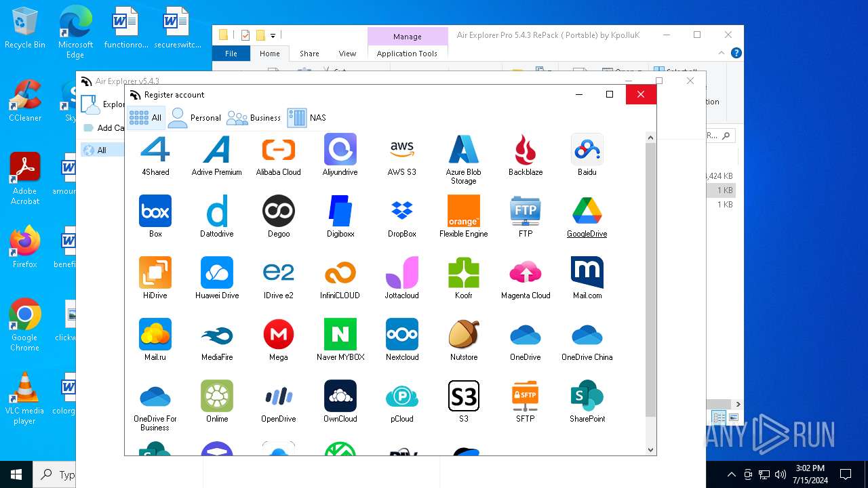Open the volume control in tray
This screenshot has width=868, height=488.
781,474
